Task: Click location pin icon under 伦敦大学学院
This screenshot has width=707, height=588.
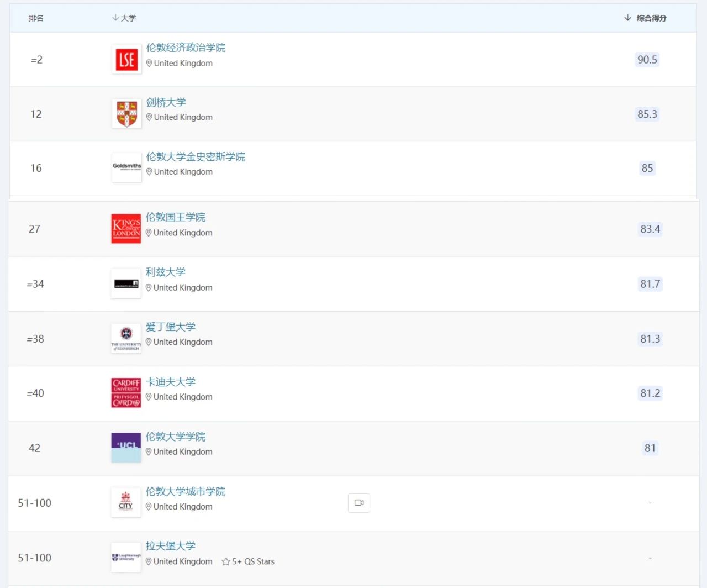Action: (x=149, y=452)
